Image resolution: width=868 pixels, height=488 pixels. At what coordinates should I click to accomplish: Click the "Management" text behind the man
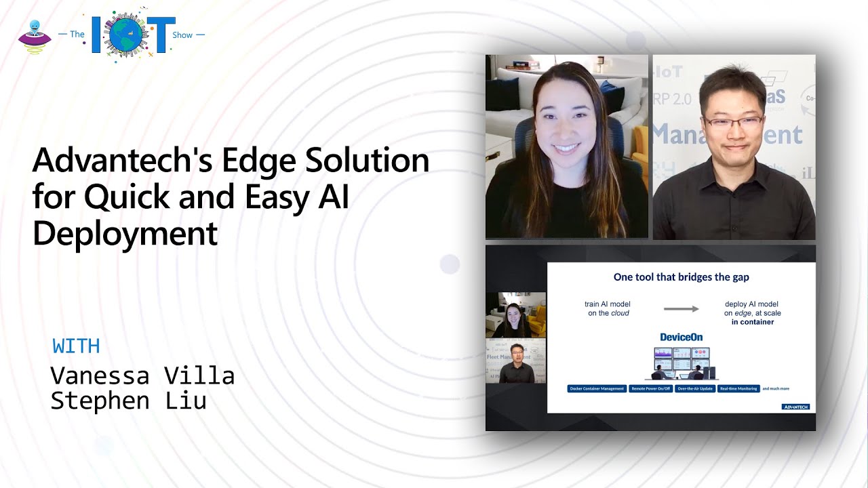[728, 135]
